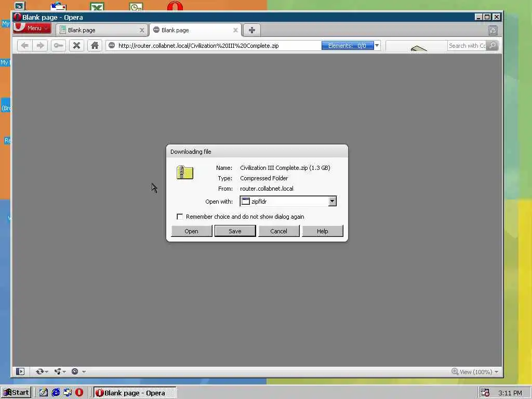Expand the Open with zipfldr dropdown
Image resolution: width=532 pixels, height=399 pixels.
[x=332, y=201]
